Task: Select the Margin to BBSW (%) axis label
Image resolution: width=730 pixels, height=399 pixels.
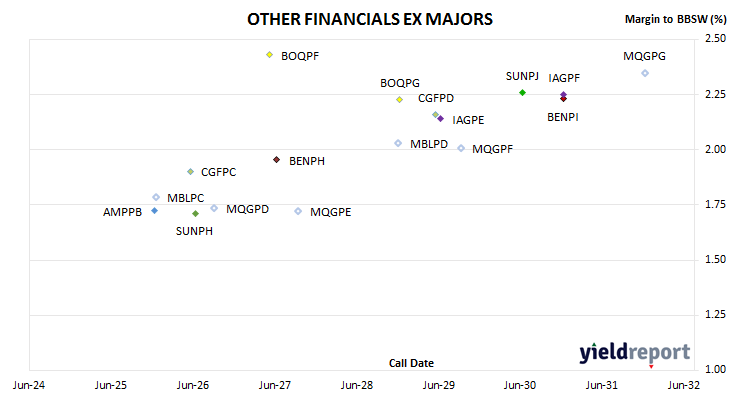Action: pos(675,19)
